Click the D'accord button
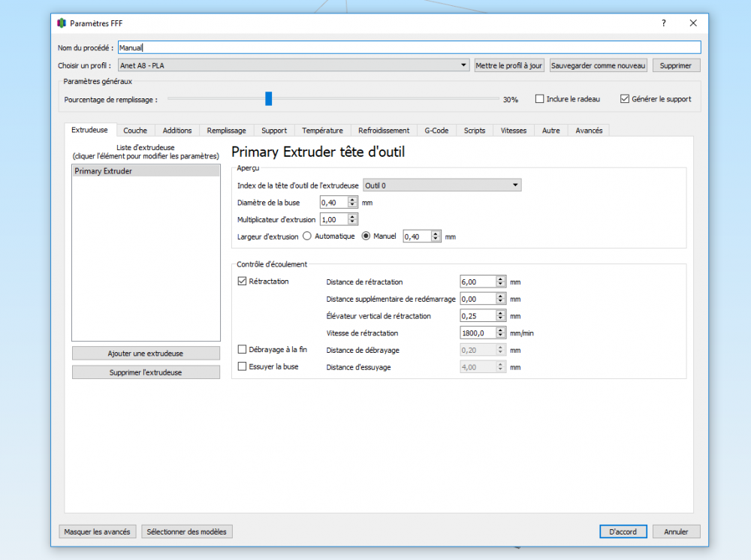The height and width of the screenshot is (560, 751). coord(623,531)
